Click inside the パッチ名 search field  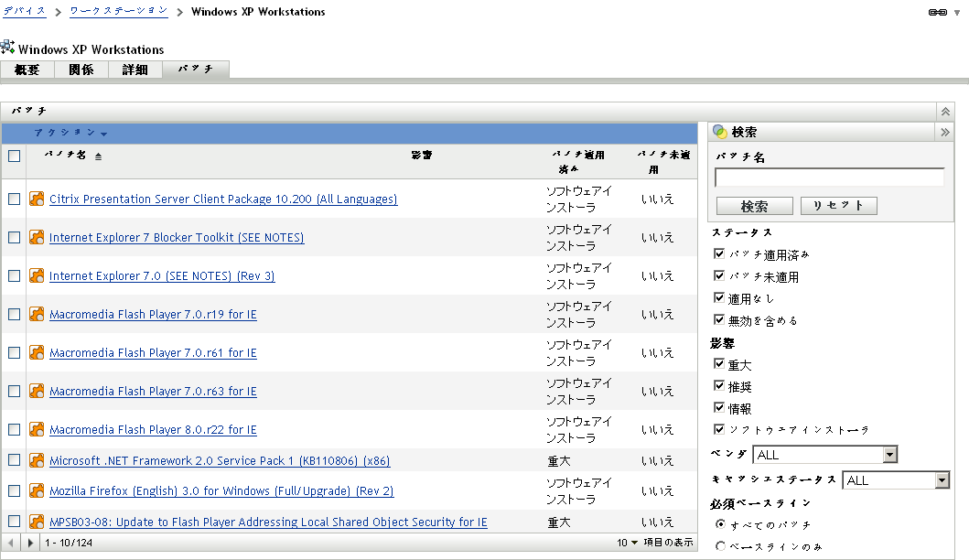click(x=828, y=176)
